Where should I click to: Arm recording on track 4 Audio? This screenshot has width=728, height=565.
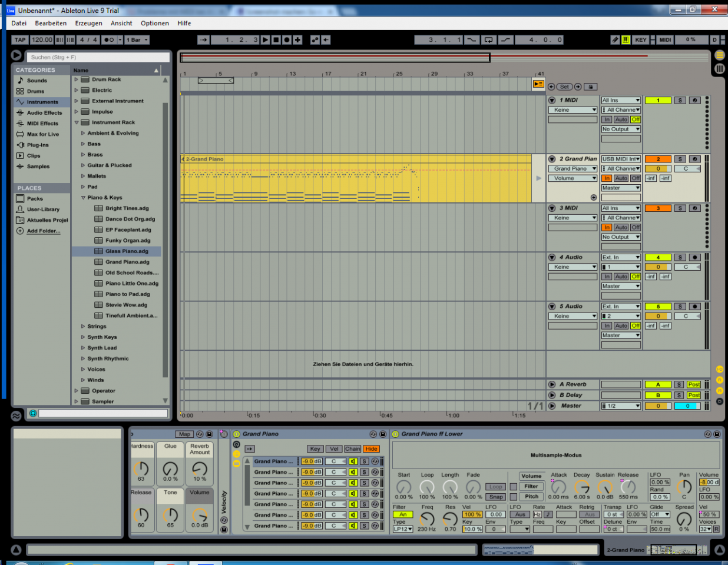coord(695,257)
